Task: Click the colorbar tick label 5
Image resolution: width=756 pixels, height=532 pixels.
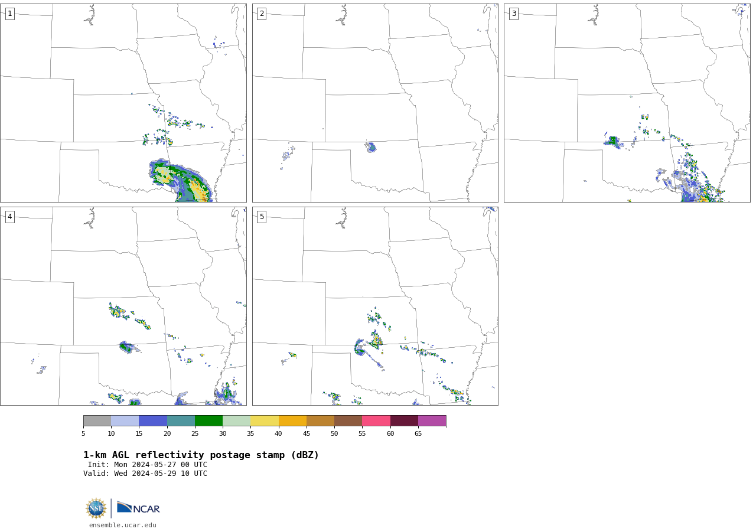Action: (x=83, y=433)
